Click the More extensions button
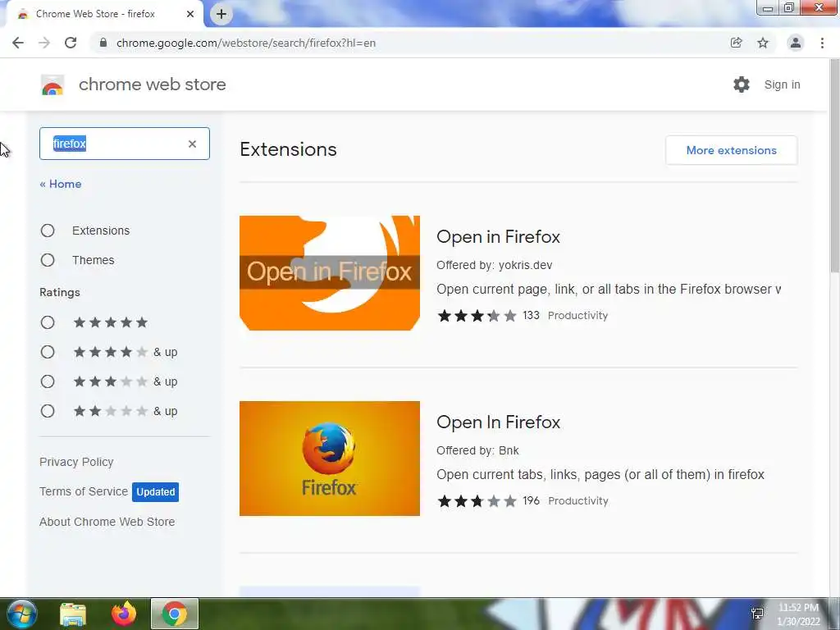This screenshot has height=630, width=840. click(731, 150)
